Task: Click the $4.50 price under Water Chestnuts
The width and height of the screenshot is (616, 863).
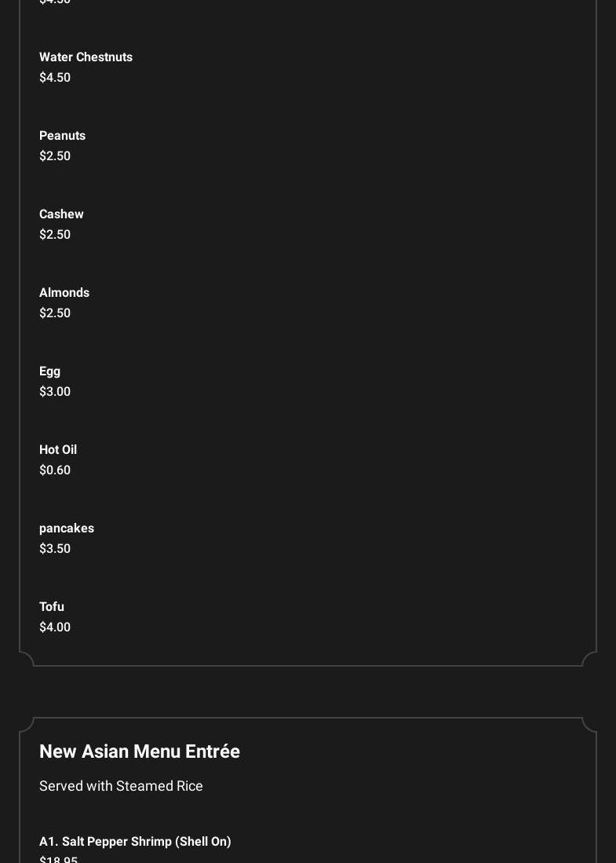Action: tap(55, 78)
